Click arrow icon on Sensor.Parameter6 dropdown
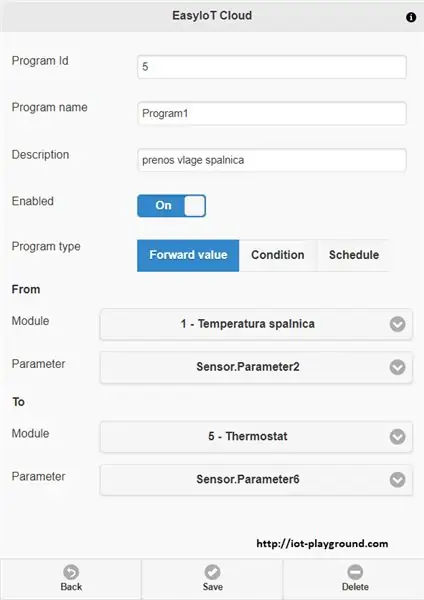Image resolution: width=424 pixels, height=600 pixels. coord(398,479)
